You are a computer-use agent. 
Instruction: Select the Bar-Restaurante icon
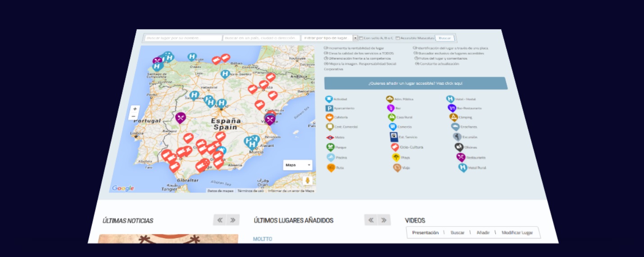[452, 108]
